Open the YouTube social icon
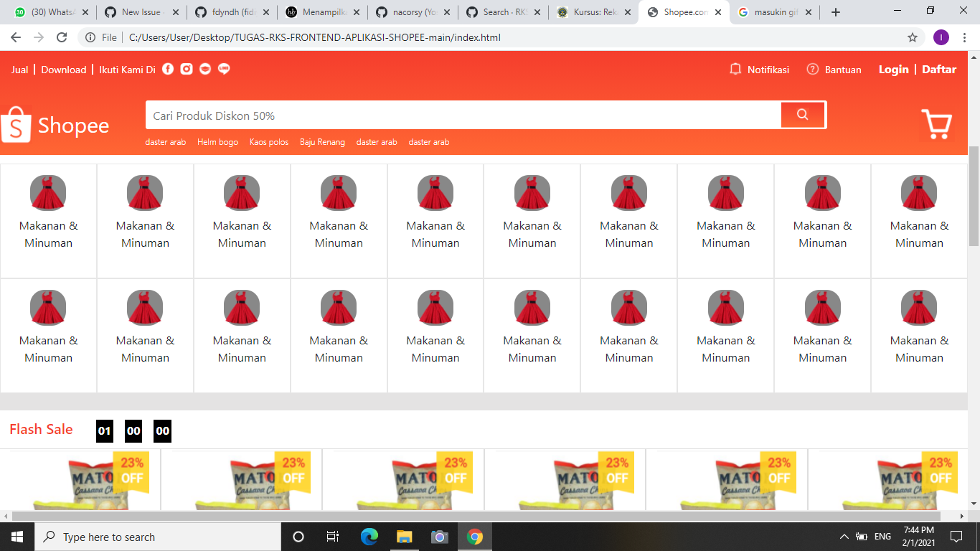The image size is (980, 551). pos(204,69)
